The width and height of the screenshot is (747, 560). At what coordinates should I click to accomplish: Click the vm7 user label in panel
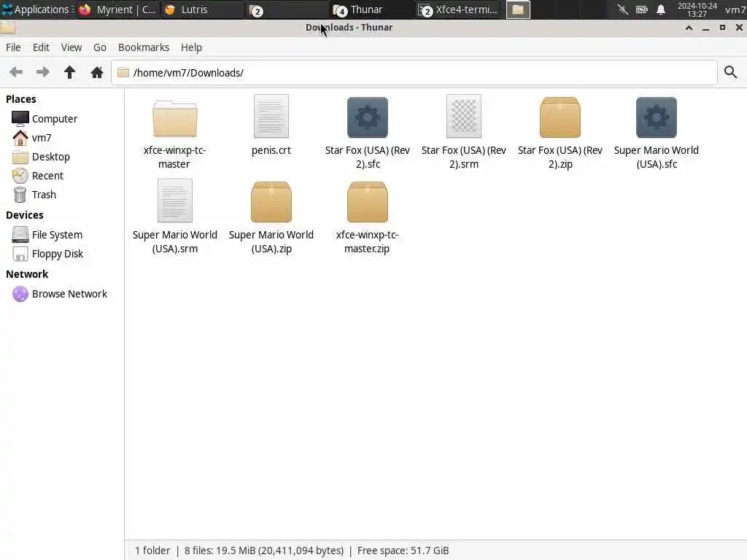pyautogui.click(x=735, y=9)
